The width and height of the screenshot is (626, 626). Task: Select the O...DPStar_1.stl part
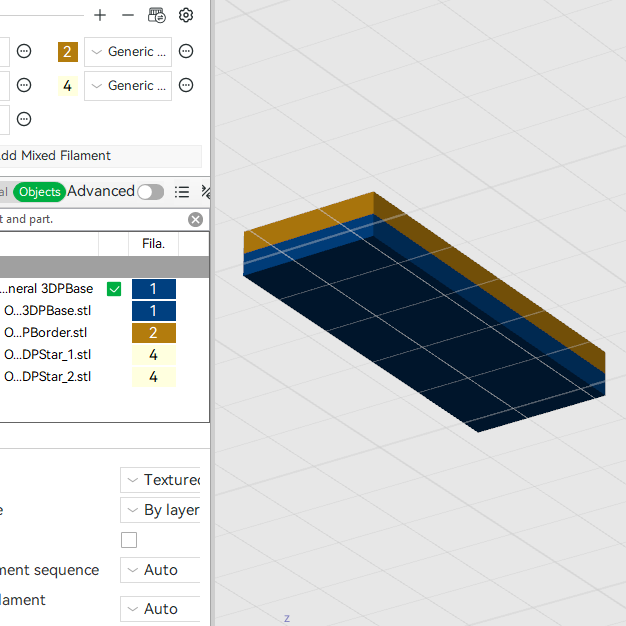coord(48,355)
